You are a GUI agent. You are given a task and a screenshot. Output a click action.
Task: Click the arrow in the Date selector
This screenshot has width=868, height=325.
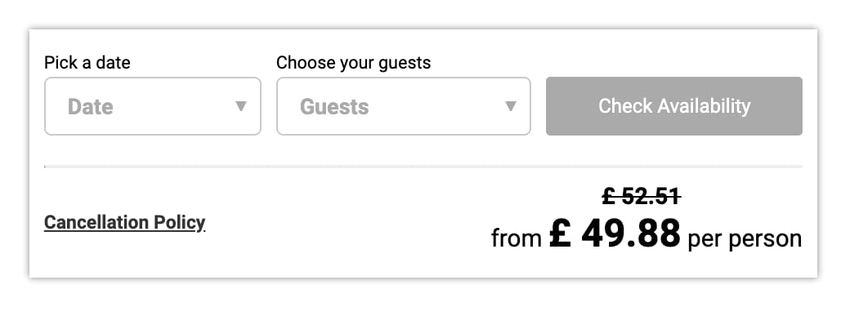tap(241, 106)
